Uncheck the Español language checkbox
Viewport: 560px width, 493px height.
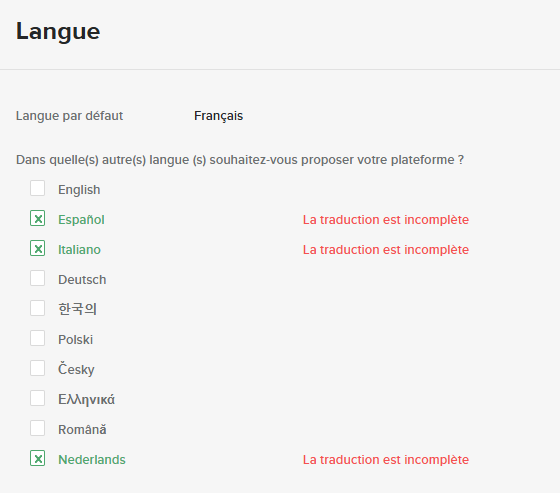tap(38, 218)
